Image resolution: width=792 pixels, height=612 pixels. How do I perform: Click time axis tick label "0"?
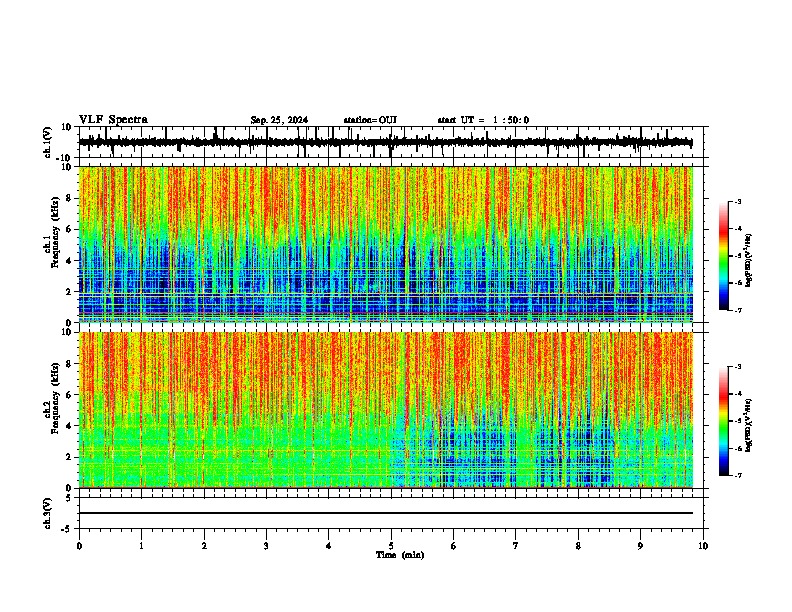[79, 546]
